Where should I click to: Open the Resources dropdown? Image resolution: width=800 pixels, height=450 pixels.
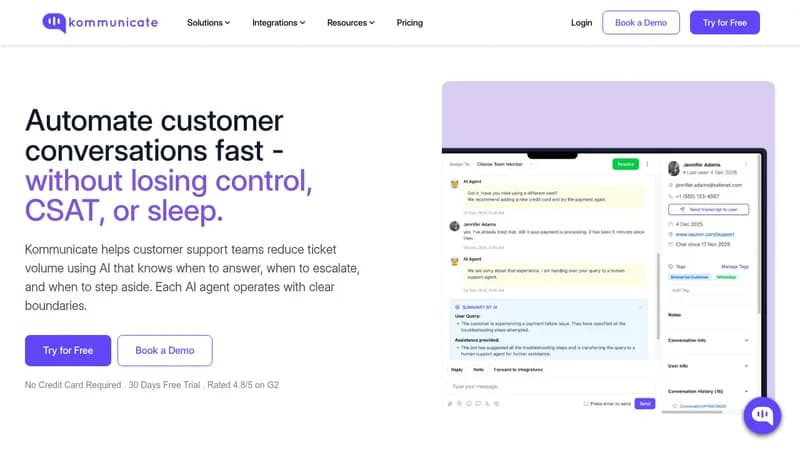coord(351,22)
